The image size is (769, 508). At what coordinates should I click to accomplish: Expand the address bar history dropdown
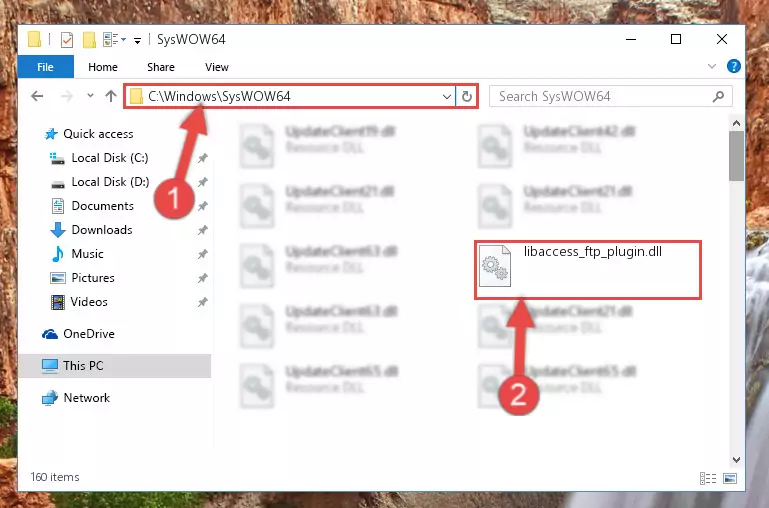pos(447,97)
